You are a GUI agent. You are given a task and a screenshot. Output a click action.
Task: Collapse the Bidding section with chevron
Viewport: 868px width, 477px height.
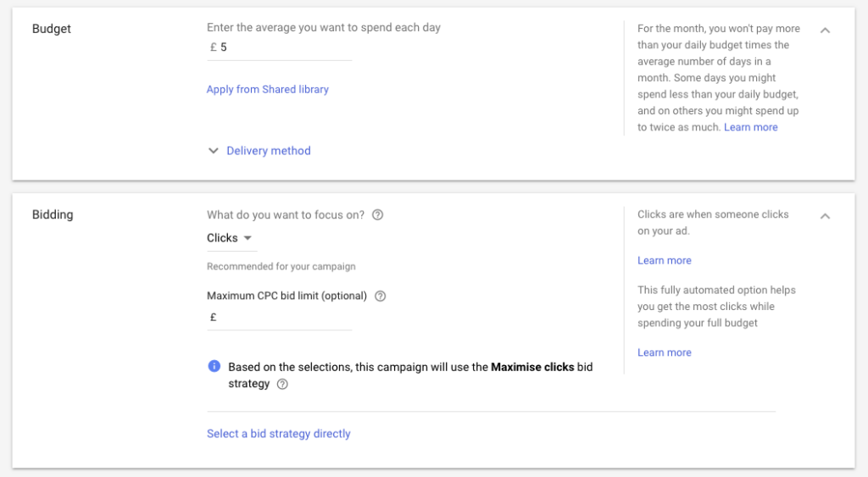(825, 216)
